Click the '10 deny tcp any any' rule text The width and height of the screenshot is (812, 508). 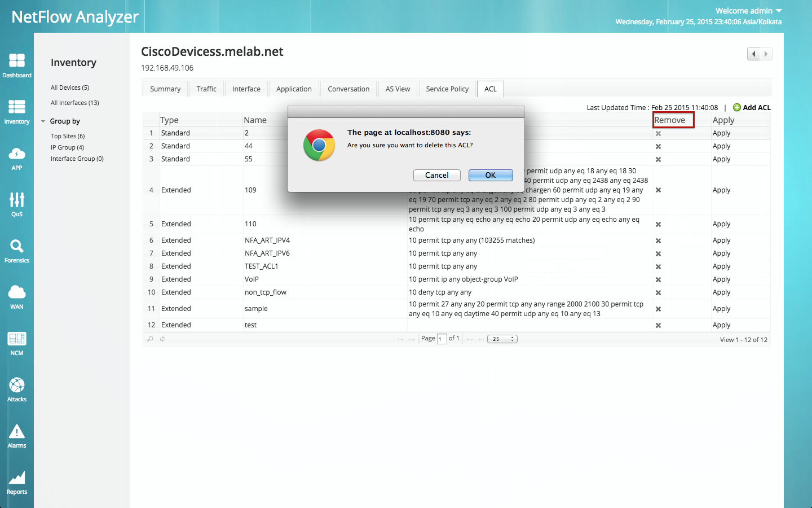click(440, 292)
